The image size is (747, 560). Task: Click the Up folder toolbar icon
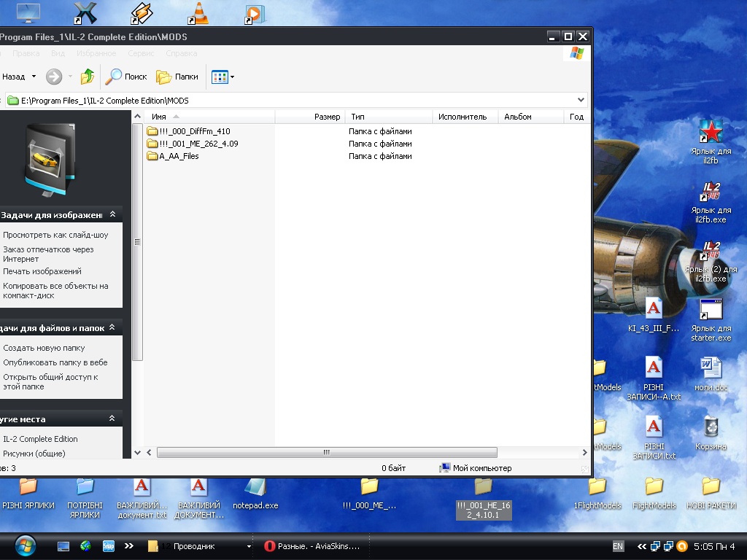click(x=88, y=77)
